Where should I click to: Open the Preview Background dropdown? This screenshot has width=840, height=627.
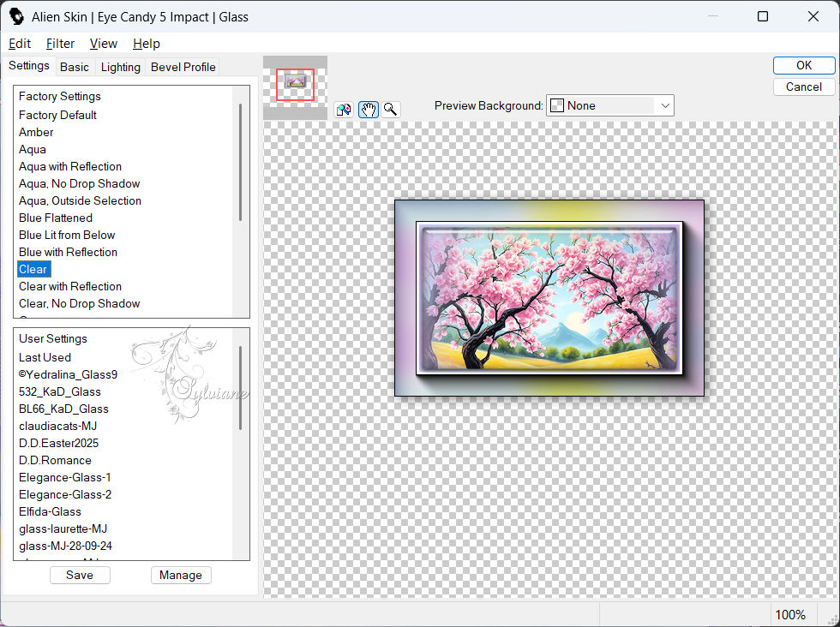pyautogui.click(x=609, y=105)
